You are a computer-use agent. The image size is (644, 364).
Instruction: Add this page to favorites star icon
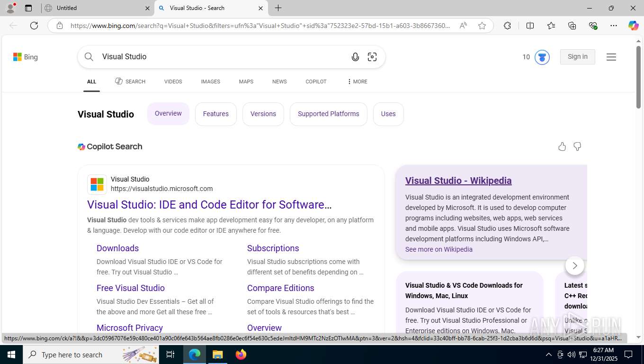[x=482, y=26]
